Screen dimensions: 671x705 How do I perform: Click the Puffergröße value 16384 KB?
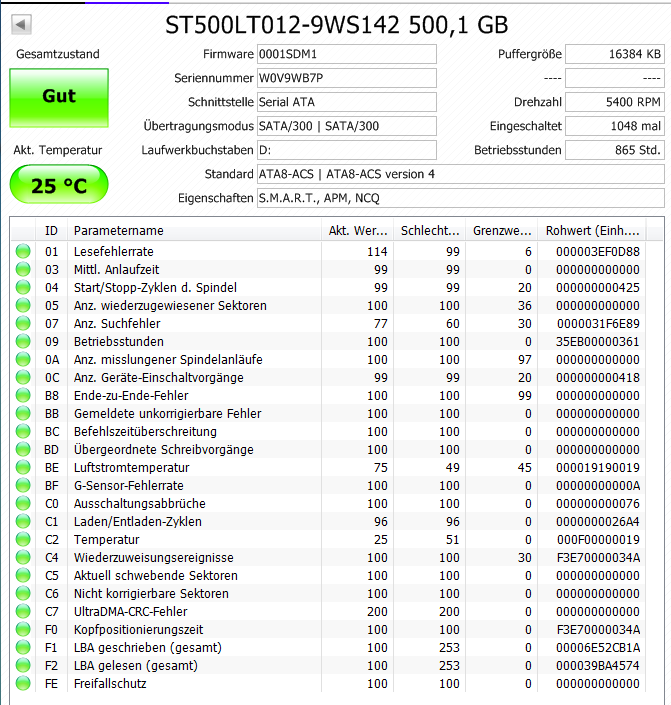click(614, 54)
